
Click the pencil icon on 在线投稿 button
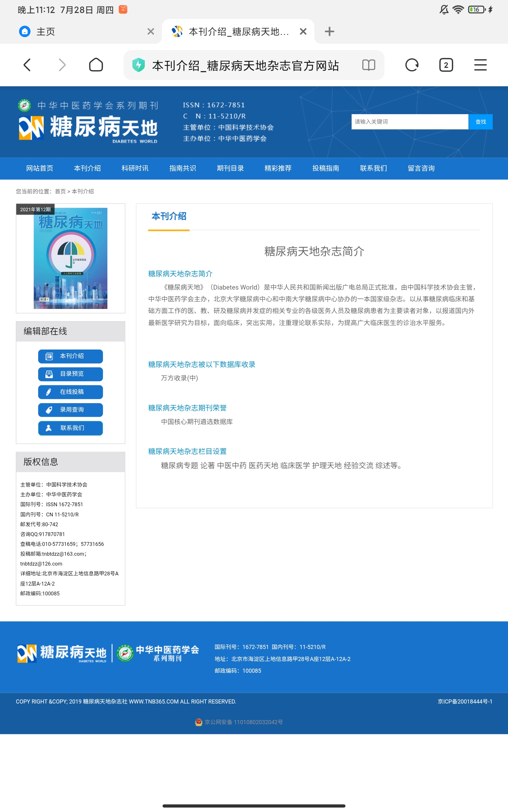[49, 392]
